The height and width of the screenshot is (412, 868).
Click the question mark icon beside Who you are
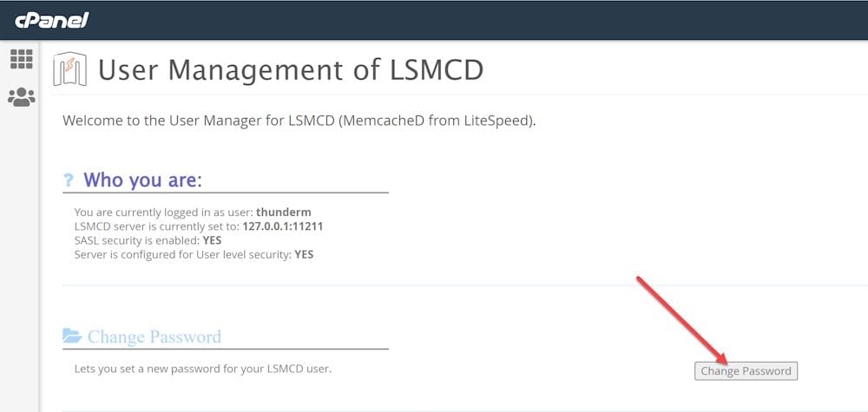(x=68, y=180)
